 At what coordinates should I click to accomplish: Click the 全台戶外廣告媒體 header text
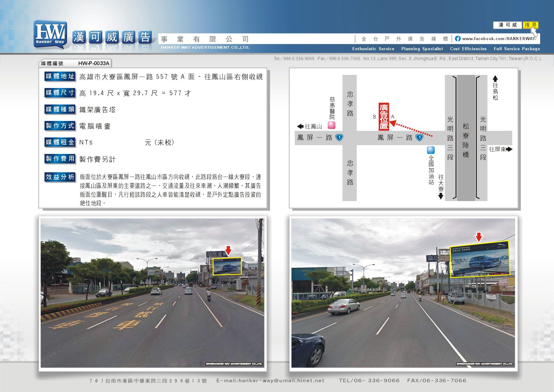coord(405,39)
